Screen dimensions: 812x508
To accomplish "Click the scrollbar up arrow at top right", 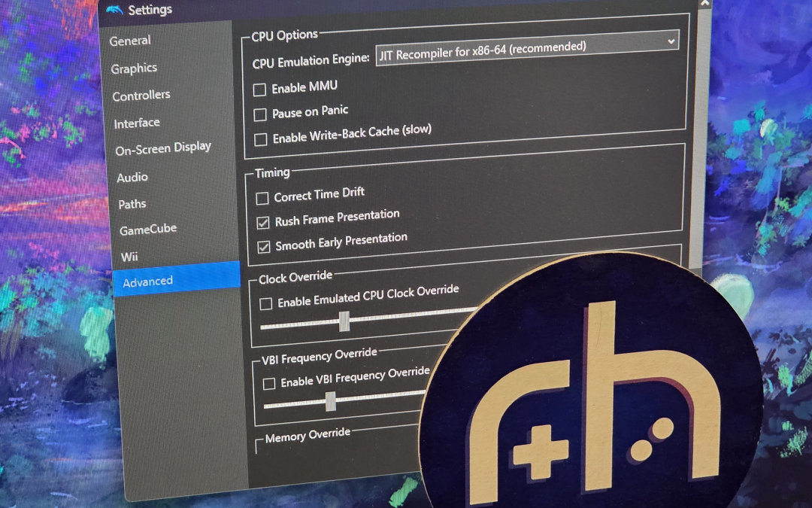I will 704,4.
